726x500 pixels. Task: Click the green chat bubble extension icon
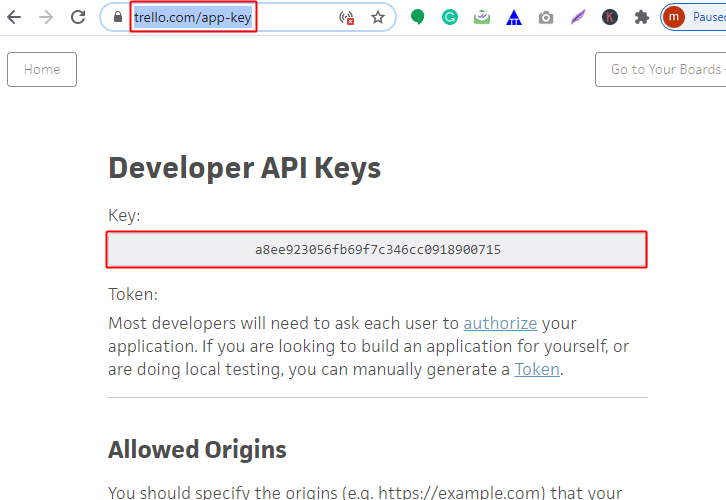point(418,17)
